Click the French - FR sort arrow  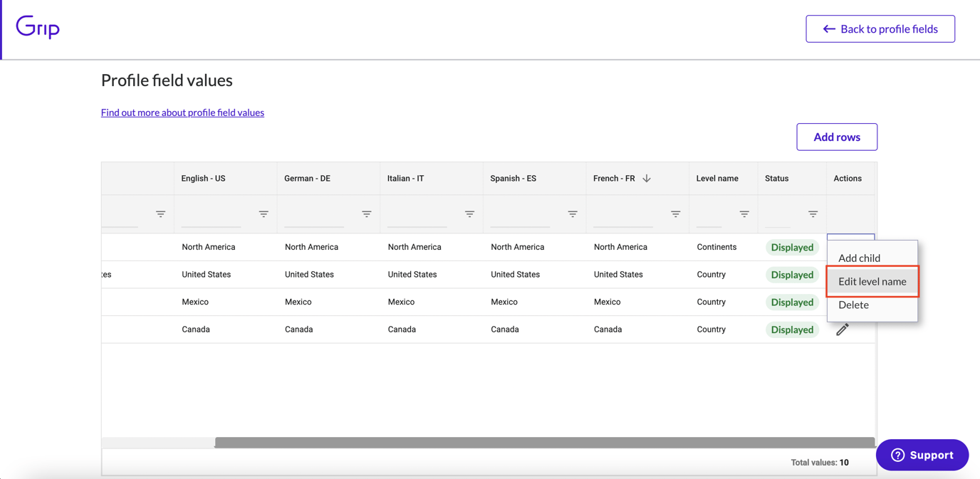(x=647, y=179)
